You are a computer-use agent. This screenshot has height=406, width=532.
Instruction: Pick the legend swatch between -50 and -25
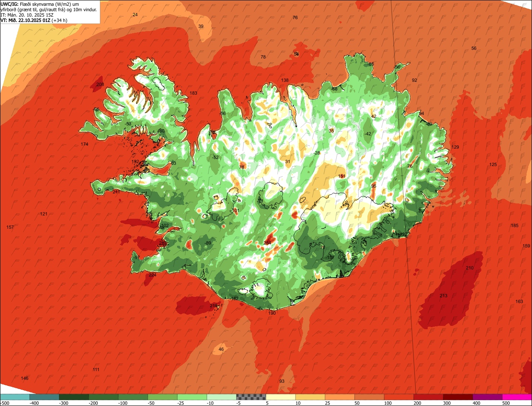(163, 397)
